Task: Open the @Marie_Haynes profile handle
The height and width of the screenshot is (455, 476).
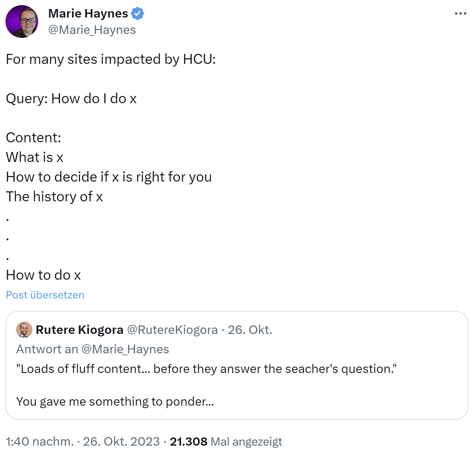Action: [92, 30]
